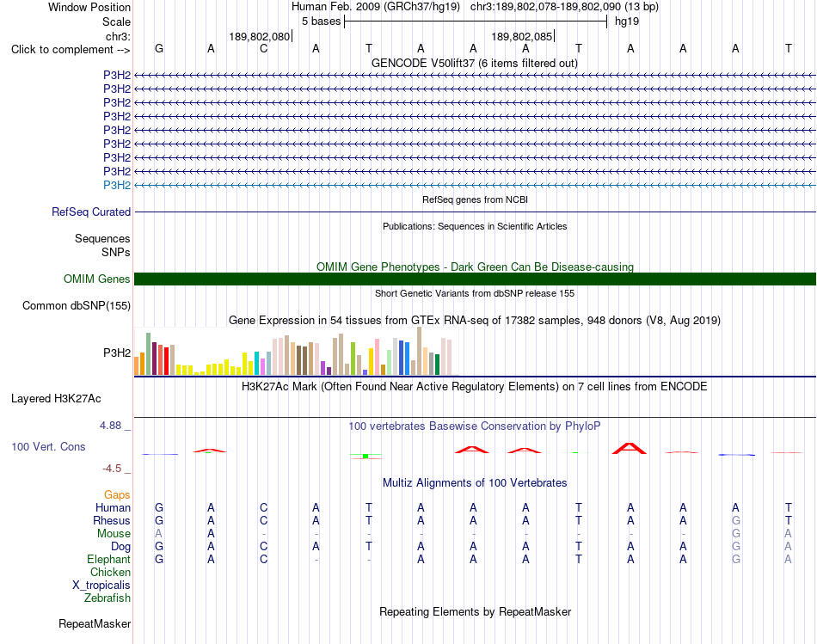Viewport: 817px width, 644px height.
Task: Click the 'chr3:189,802,078-189,802,090 (13 bp)' position text
Action: click(x=564, y=7)
